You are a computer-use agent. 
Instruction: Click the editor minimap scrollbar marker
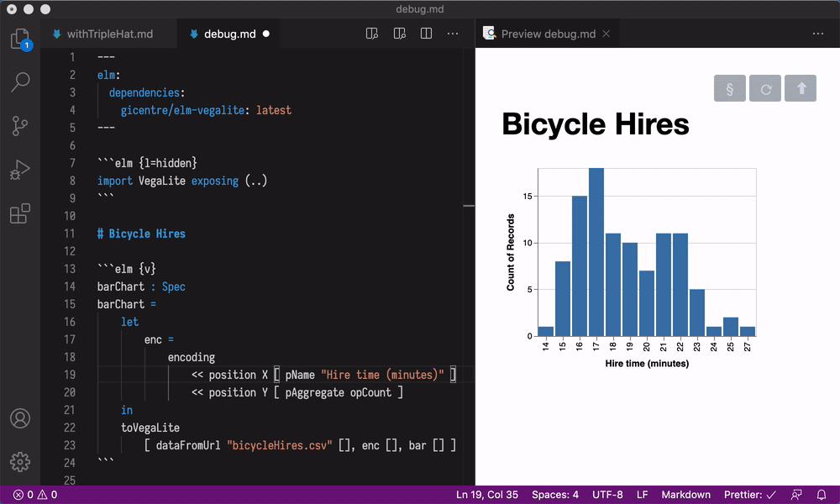(469, 206)
